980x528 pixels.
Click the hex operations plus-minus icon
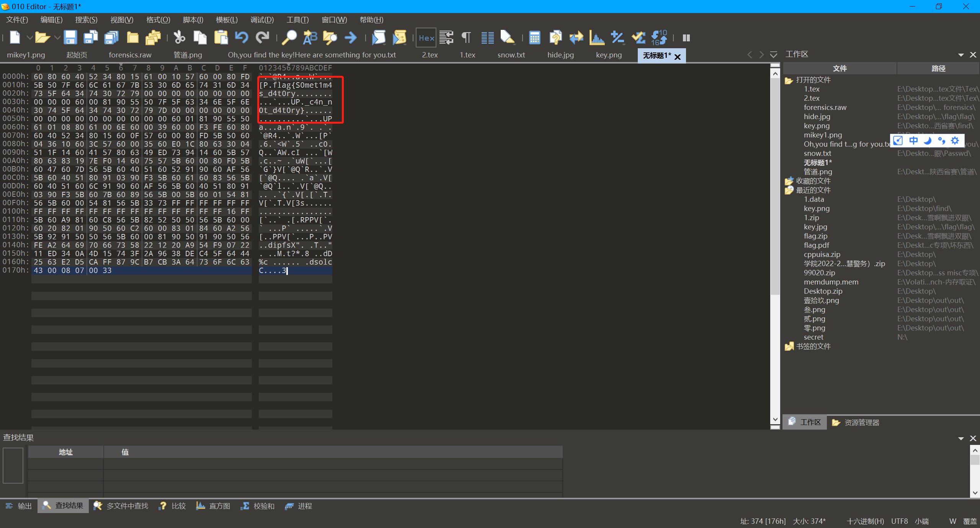(x=617, y=38)
